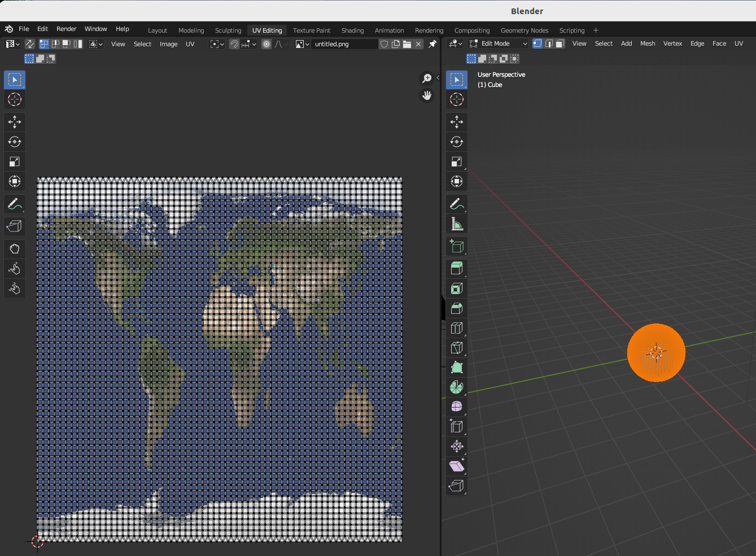This screenshot has width=756, height=556.
Task: Open the 3D viewport editor type dropdown
Action: pyautogui.click(x=455, y=43)
